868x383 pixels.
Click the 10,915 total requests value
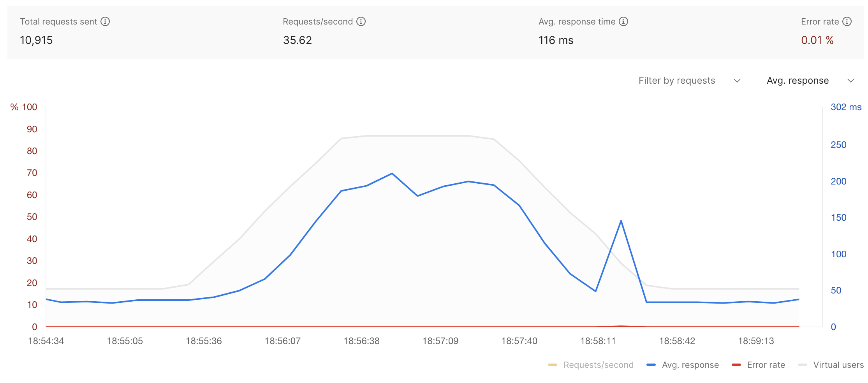point(36,40)
